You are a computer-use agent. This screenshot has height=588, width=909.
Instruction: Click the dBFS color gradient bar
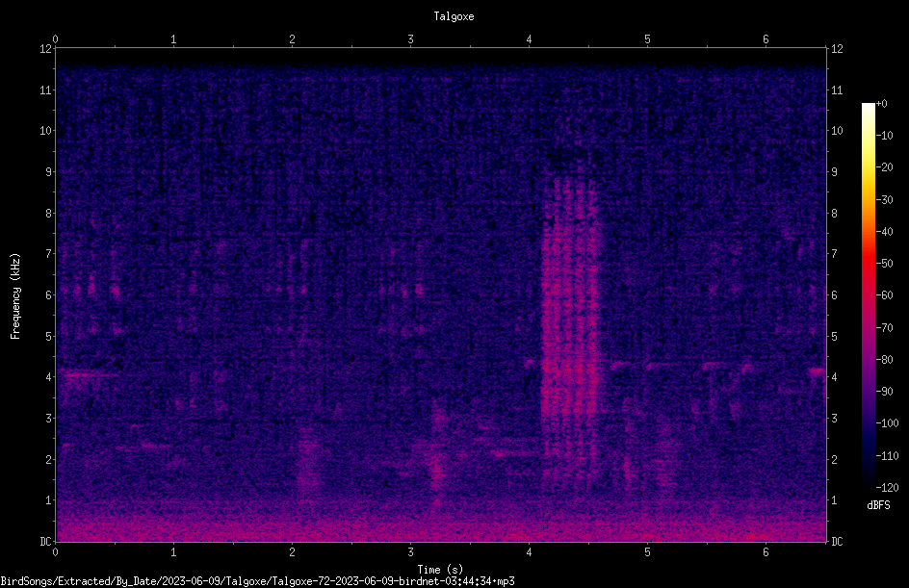pos(868,295)
